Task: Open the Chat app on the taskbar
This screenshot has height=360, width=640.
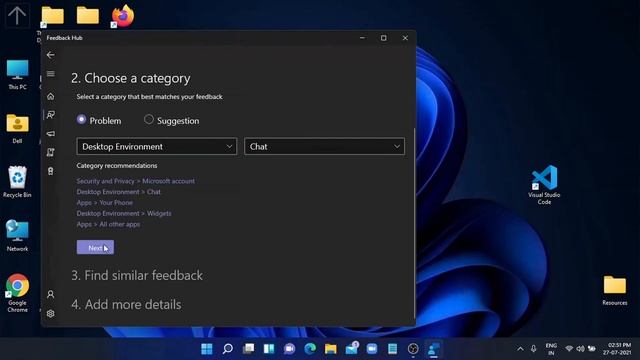Action: click(289, 349)
